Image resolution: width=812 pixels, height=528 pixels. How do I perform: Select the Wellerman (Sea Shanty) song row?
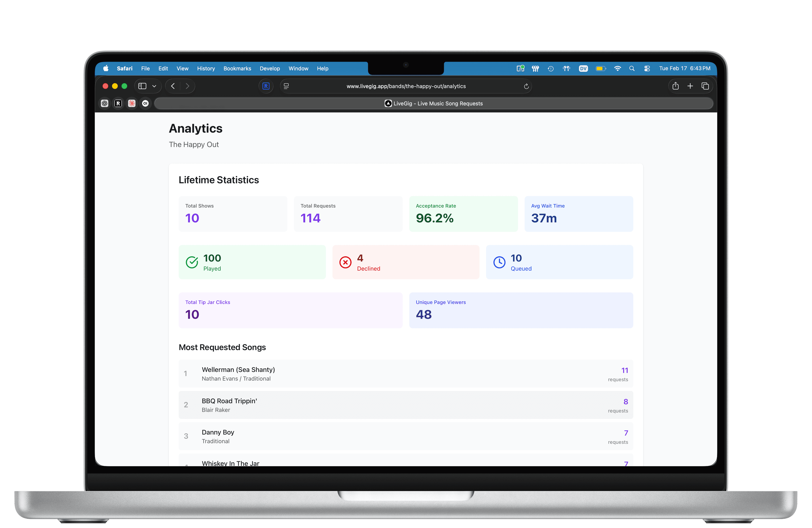pyautogui.click(x=406, y=373)
